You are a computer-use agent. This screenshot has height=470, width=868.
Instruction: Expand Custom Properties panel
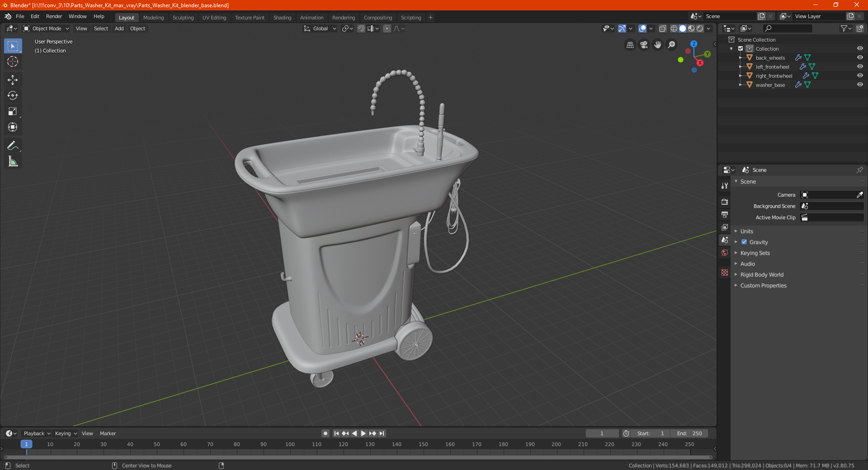[763, 285]
